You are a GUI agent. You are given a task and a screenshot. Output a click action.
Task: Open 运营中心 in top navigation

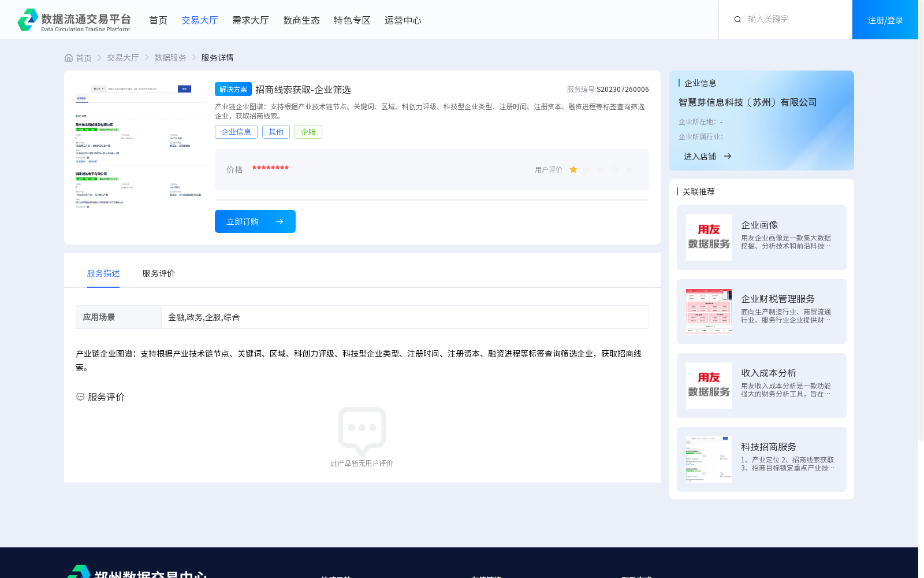403,20
